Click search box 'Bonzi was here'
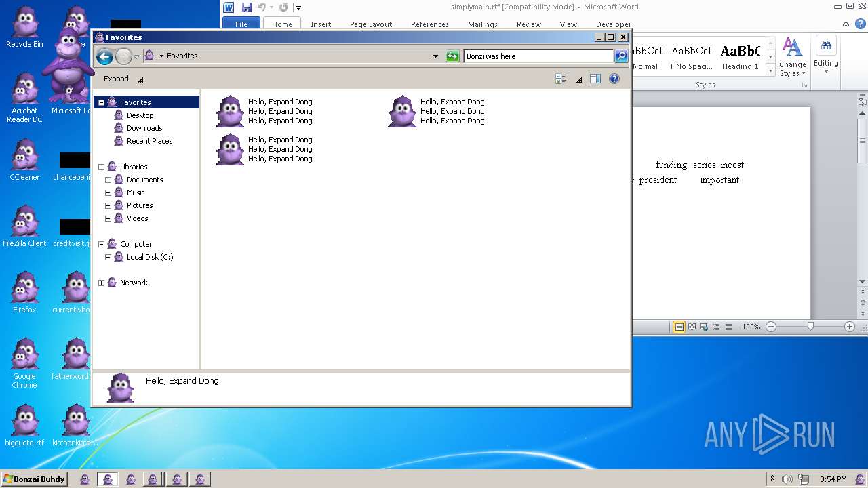This screenshot has height=488, width=868. click(x=538, y=56)
